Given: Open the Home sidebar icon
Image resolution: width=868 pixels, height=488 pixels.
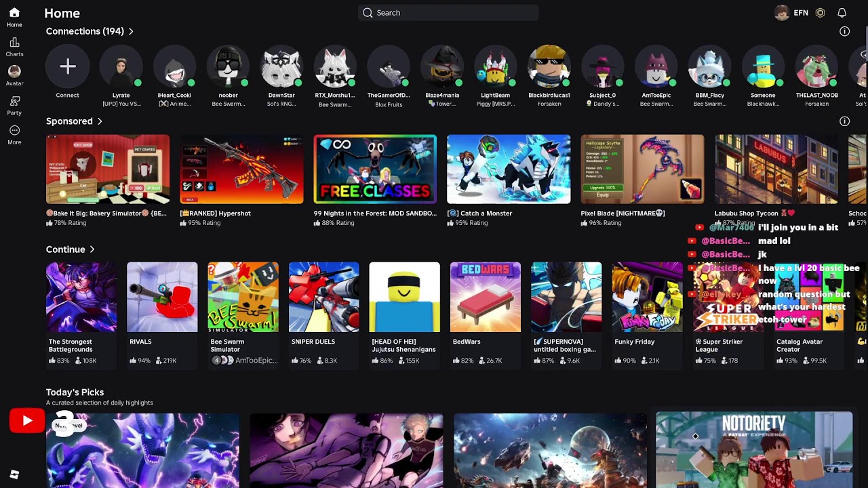Looking at the screenshot, I should [14, 13].
